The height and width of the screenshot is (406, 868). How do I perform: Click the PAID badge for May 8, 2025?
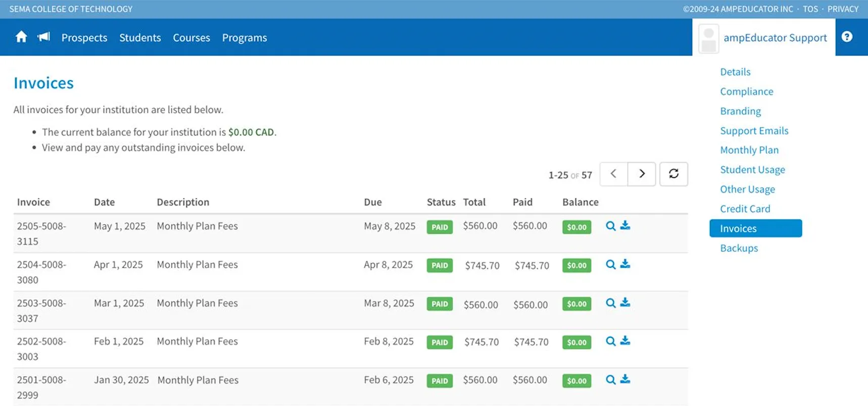(440, 227)
